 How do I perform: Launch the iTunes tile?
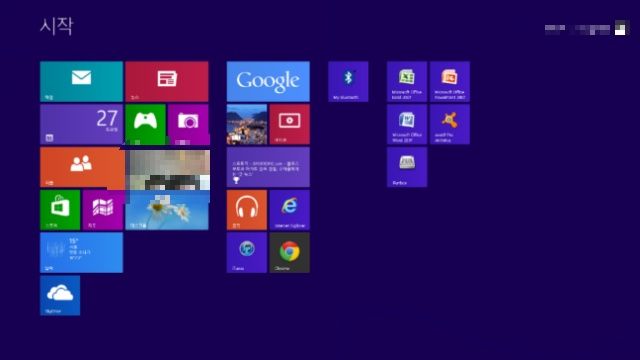247,253
